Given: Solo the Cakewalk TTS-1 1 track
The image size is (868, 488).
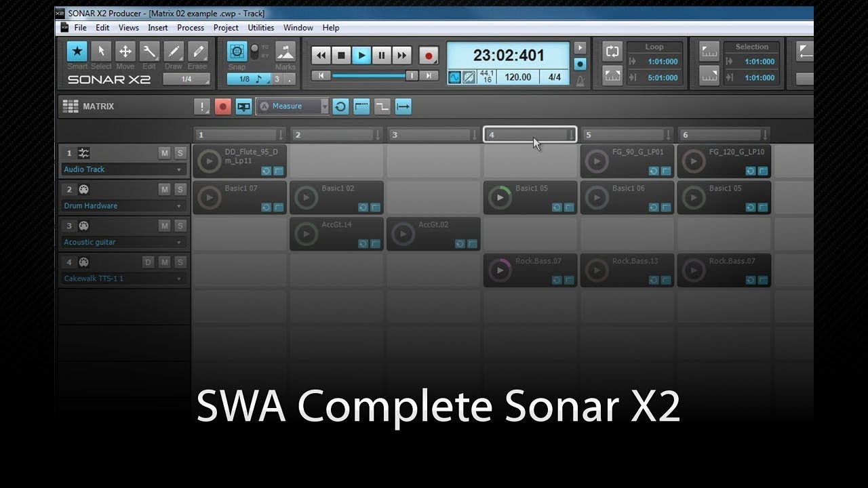Looking at the screenshot, I should 180,262.
